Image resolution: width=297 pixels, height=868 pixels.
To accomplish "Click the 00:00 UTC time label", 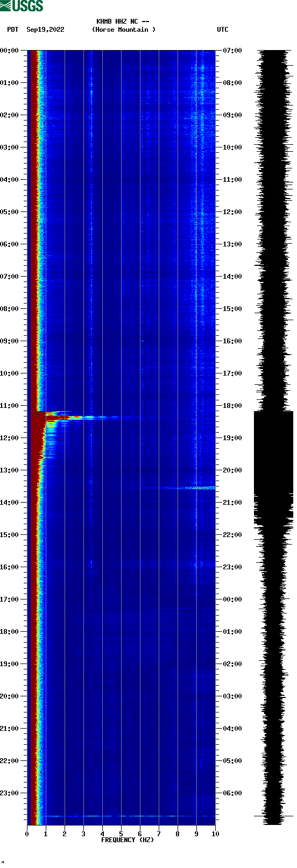I will pyautogui.click(x=232, y=599).
